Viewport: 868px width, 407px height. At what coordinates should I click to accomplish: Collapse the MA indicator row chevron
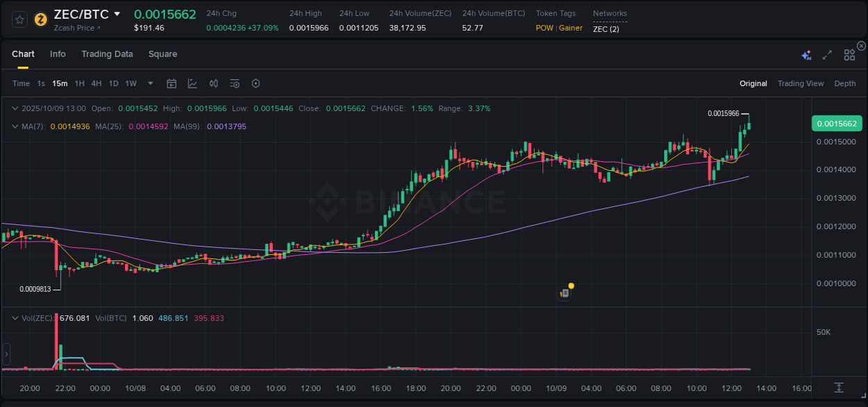[x=15, y=127]
